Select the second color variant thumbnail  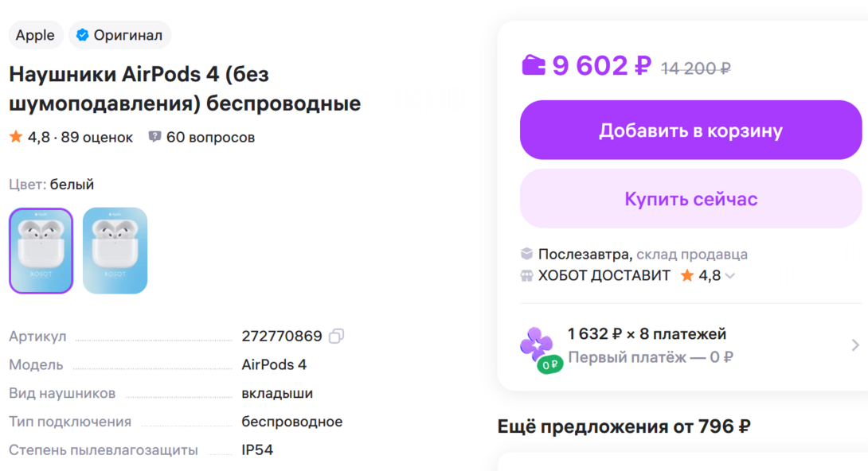[115, 251]
